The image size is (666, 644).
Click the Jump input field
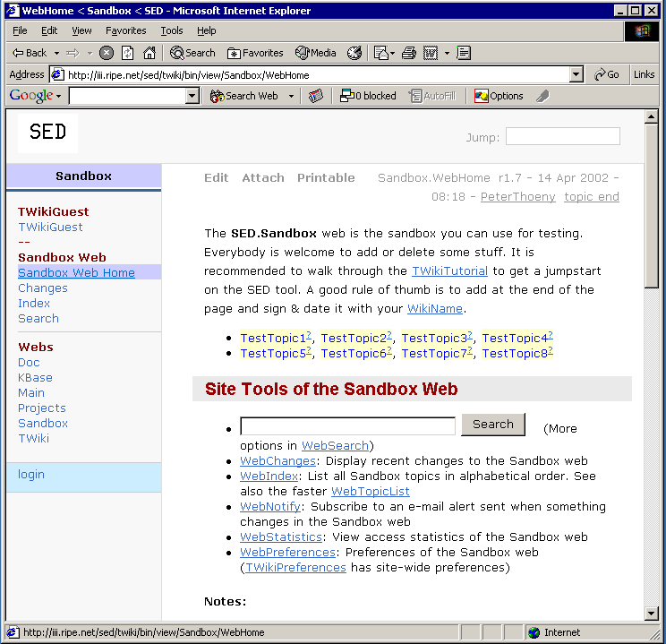(562, 137)
